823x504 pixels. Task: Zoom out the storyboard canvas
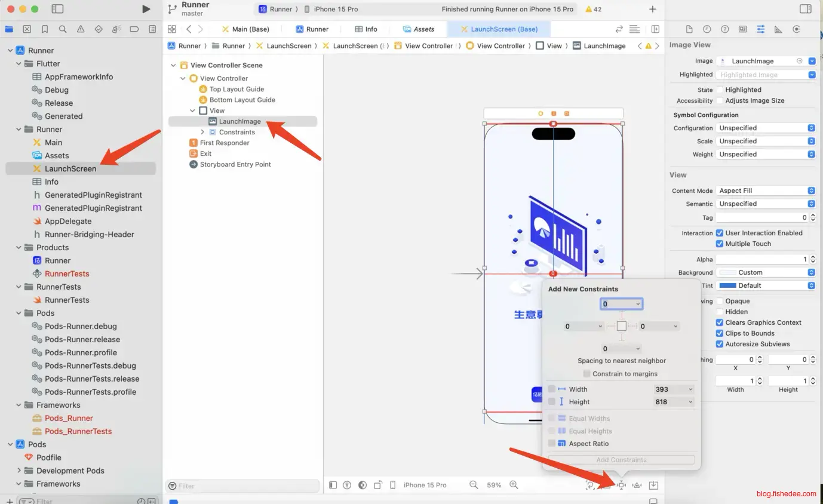coord(474,485)
